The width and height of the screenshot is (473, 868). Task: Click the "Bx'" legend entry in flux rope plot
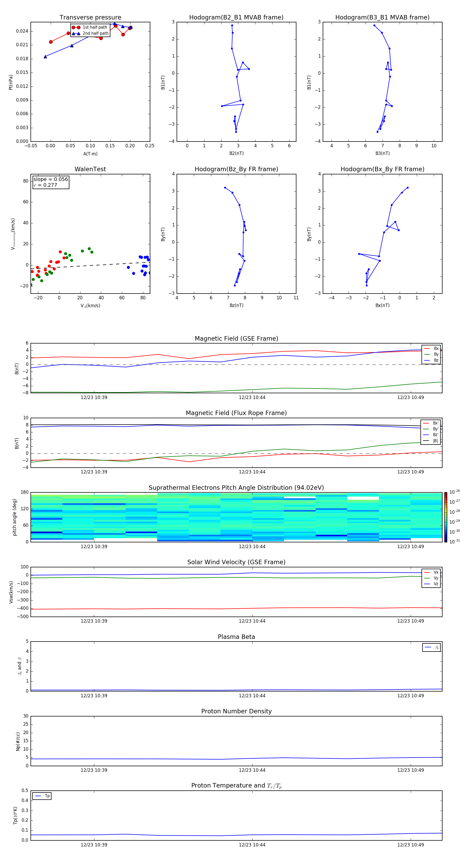(431, 423)
